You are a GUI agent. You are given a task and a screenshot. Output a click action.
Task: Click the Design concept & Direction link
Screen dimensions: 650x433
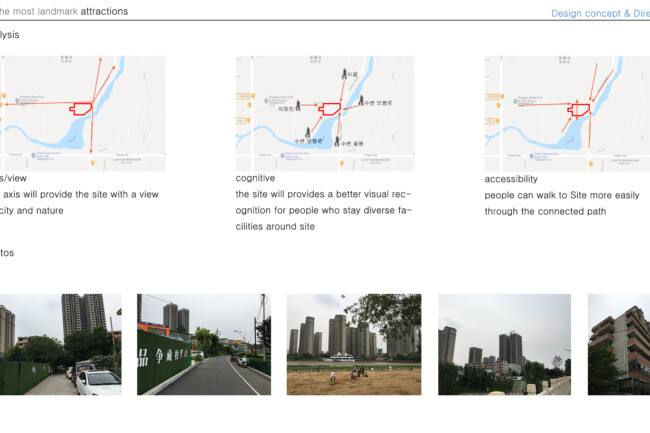(x=600, y=13)
